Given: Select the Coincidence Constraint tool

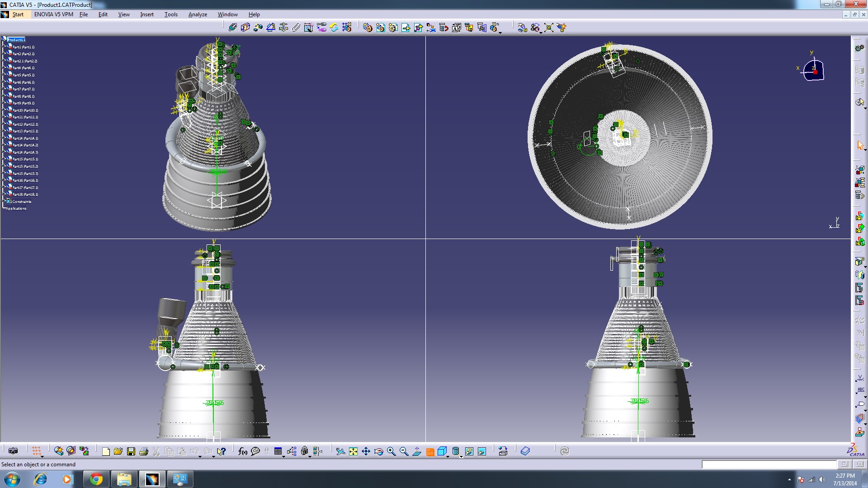Looking at the screenshot, I should 233,28.
